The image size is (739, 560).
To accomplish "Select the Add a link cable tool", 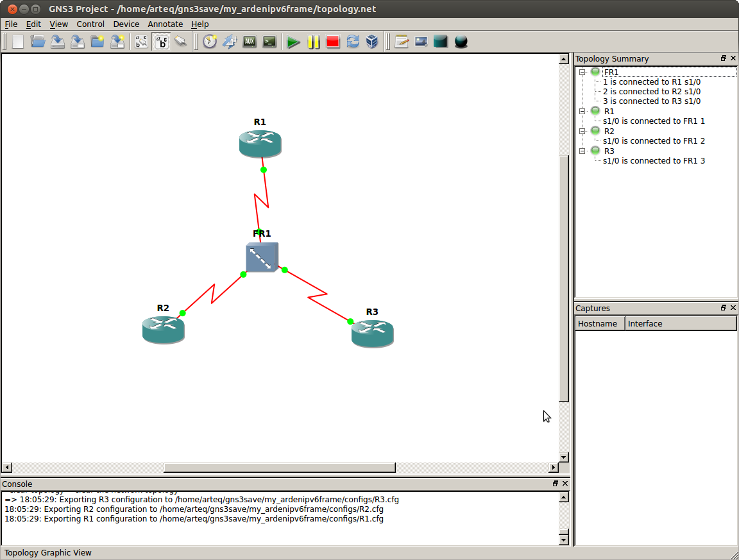I will 181,42.
